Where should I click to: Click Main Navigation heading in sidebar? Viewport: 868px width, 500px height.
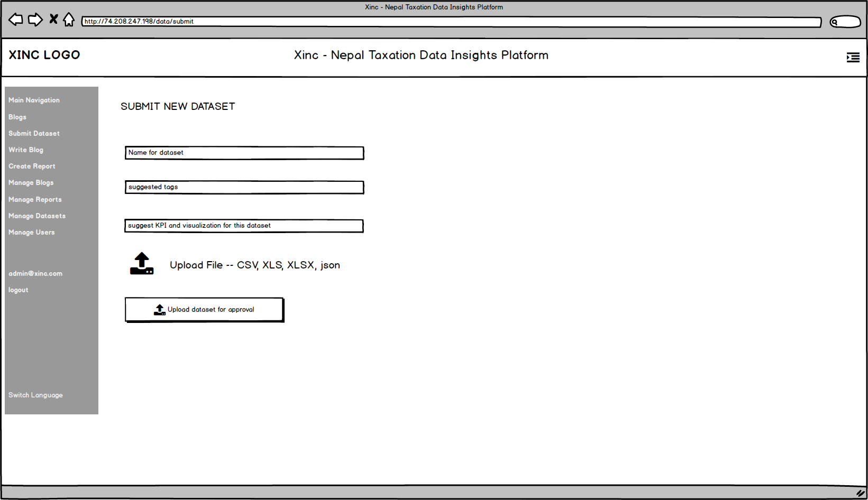point(34,100)
